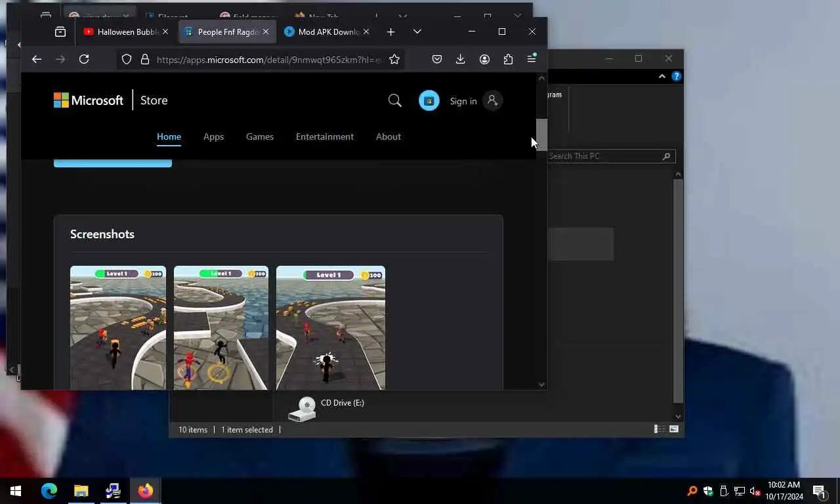Switch Explorer to details view

tap(658, 429)
